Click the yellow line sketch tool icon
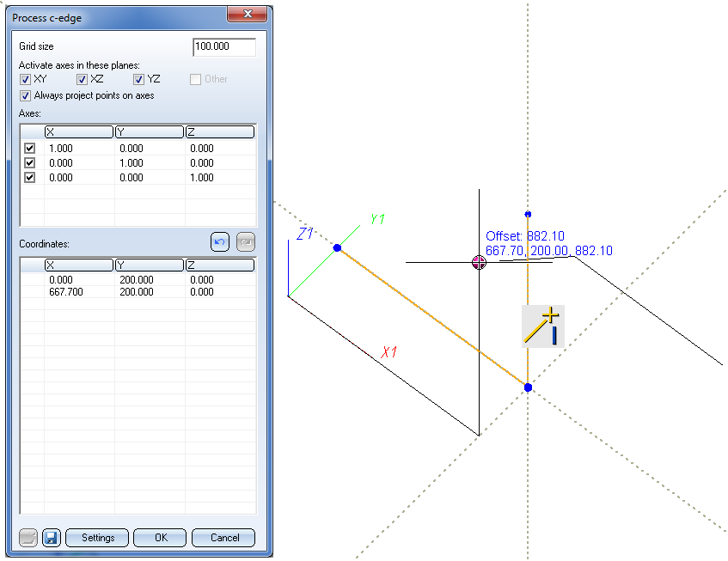This screenshot has width=728, height=561. click(x=542, y=326)
